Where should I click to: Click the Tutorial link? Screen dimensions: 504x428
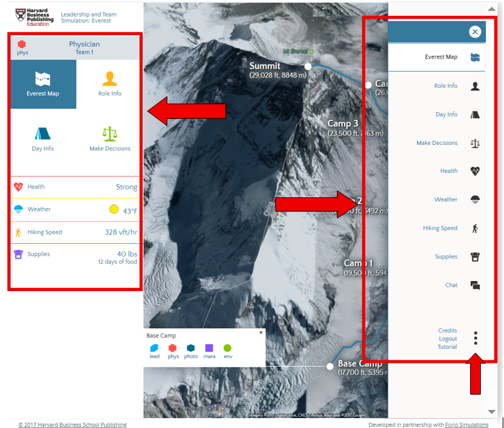[447, 347]
